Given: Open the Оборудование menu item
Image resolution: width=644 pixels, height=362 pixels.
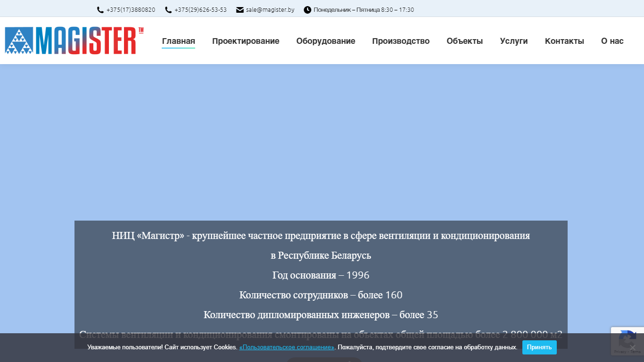Looking at the screenshot, I should coord(326,41).
